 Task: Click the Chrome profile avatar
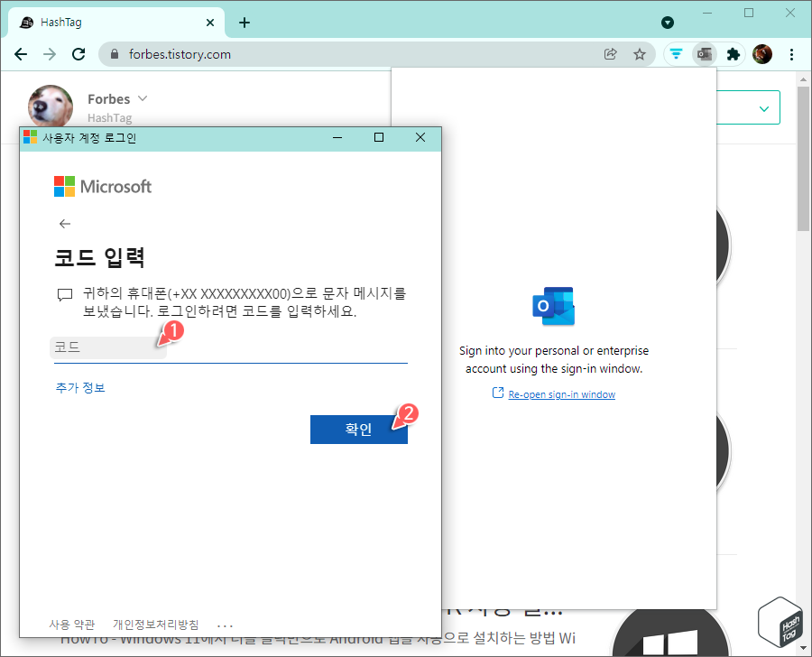762,54
